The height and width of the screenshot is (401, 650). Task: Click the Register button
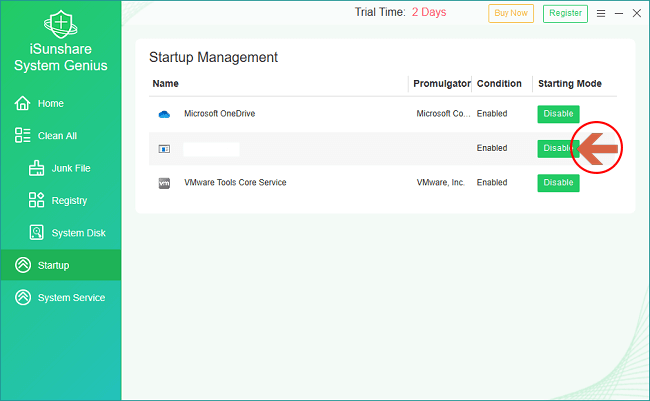tap(565, 13)
